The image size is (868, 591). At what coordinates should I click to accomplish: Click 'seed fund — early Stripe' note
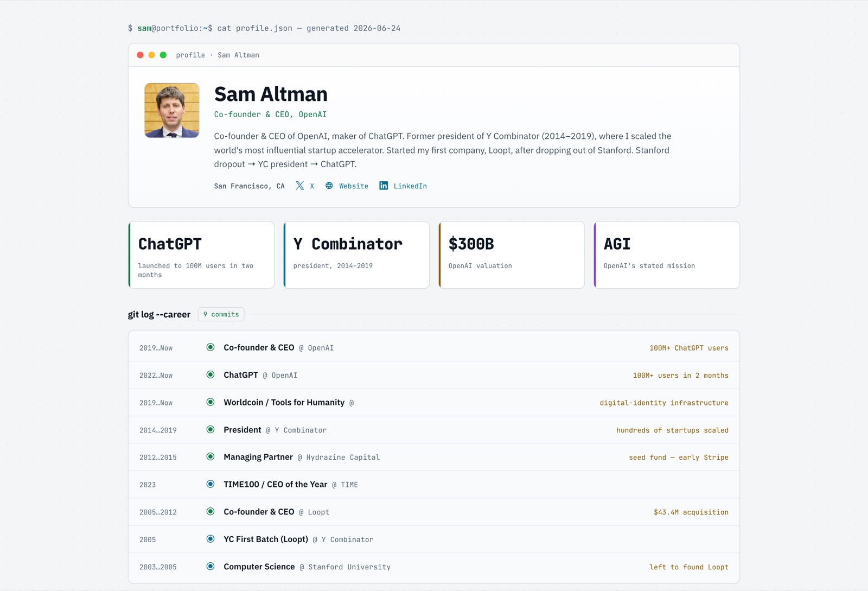[x=679, y=457]
